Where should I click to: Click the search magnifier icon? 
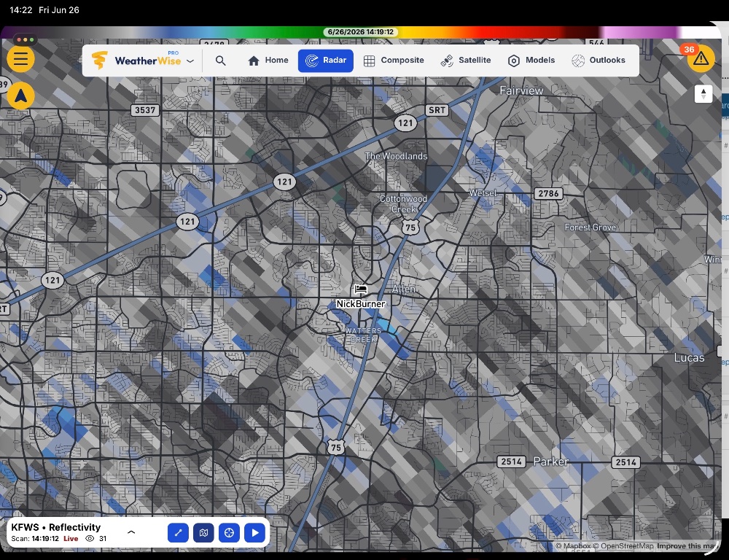pyautogui.click(x=221, y=61)
